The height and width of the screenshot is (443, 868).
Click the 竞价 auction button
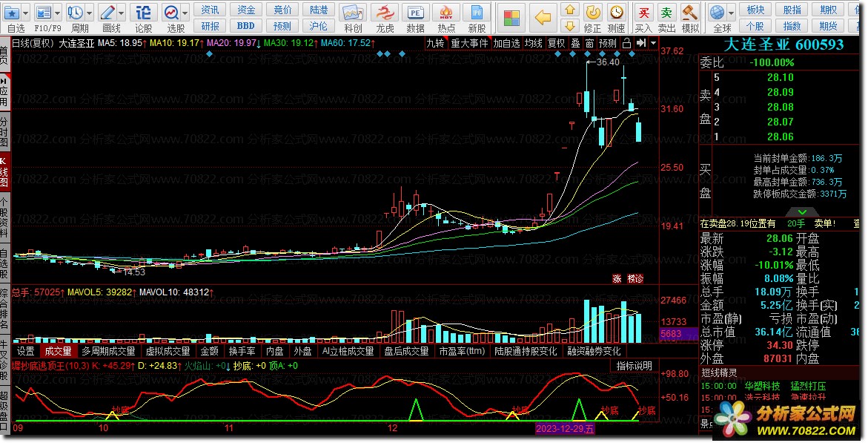coord(282,10)
